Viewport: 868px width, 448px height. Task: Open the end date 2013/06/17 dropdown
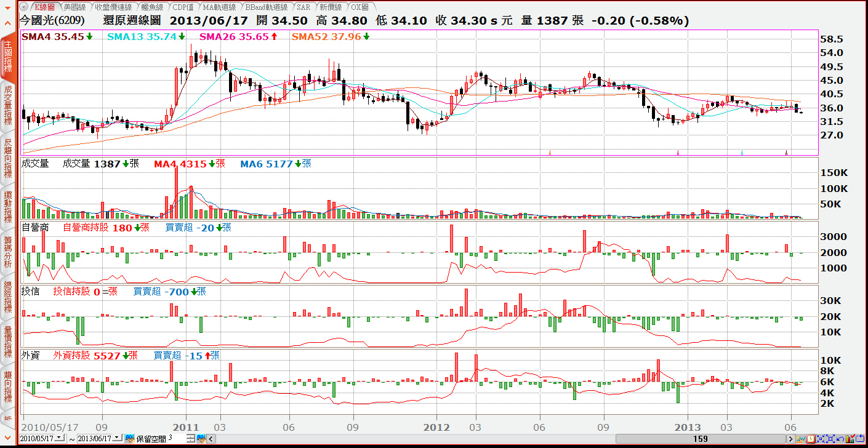[x=117, y=438]
